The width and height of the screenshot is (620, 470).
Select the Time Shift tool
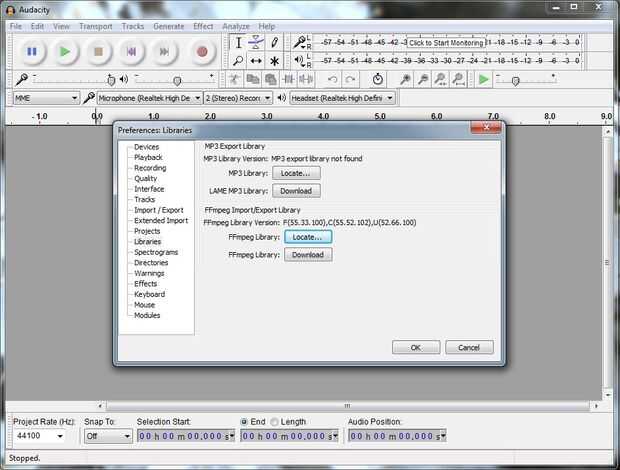[256, 60]
